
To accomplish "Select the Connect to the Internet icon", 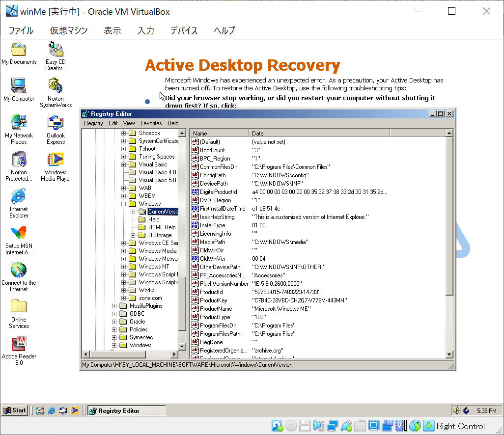I will (x=19, y=276).
